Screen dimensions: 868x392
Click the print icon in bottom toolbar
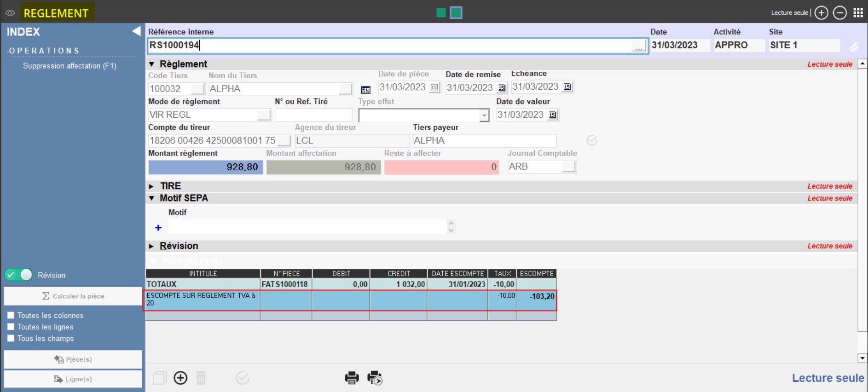[352, 378]
